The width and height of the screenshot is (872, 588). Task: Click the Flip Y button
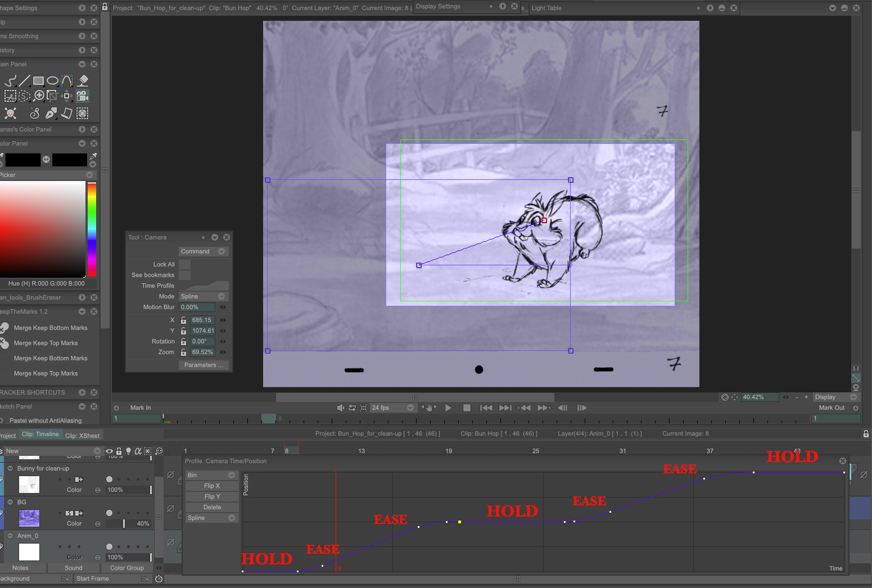pos(212,496)
